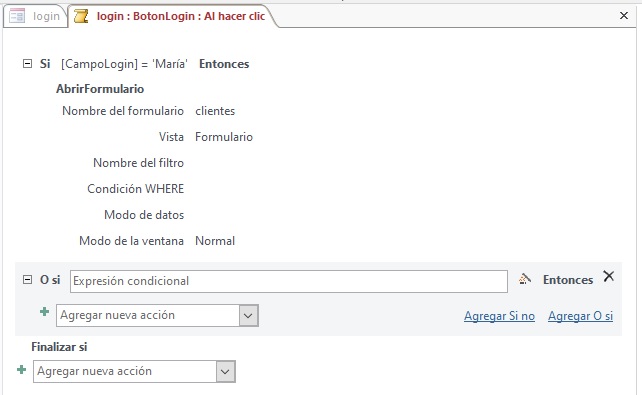
Task: Click the O si Agregar nueva acción text box
Action: click(x=148, y=316)
